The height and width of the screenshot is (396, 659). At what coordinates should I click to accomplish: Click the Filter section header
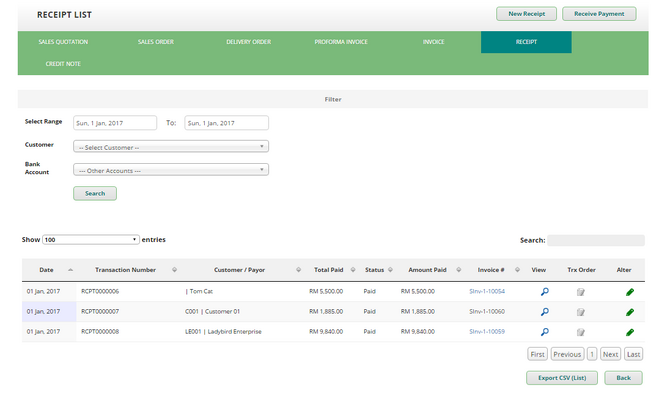[x=332, y=99]
